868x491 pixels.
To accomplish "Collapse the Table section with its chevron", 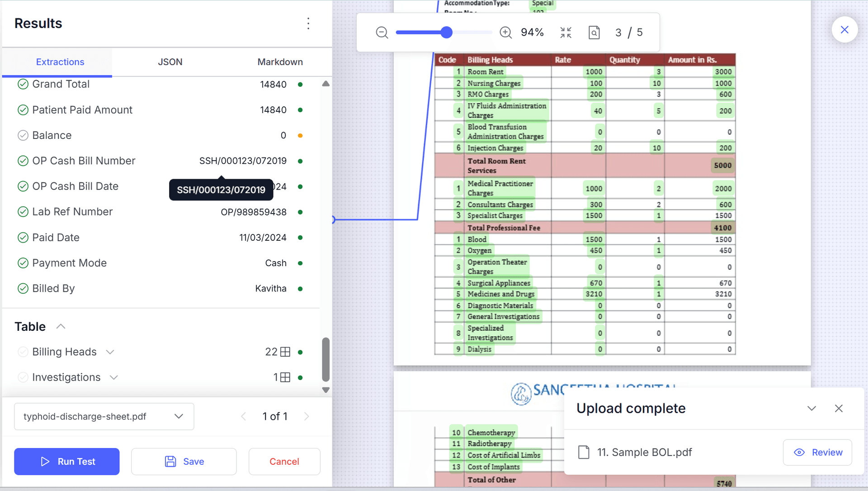I will tap(61, 326).
